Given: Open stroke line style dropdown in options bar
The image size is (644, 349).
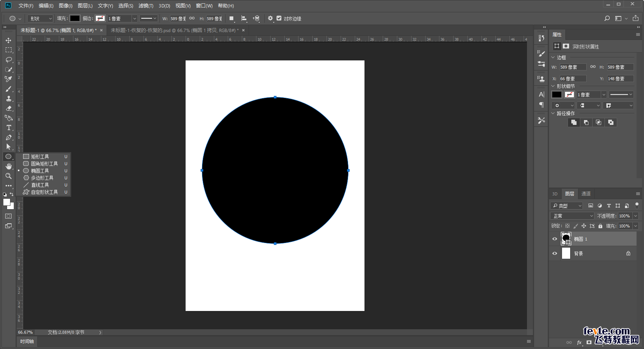Looking at the screenshot, I should 149,18.
